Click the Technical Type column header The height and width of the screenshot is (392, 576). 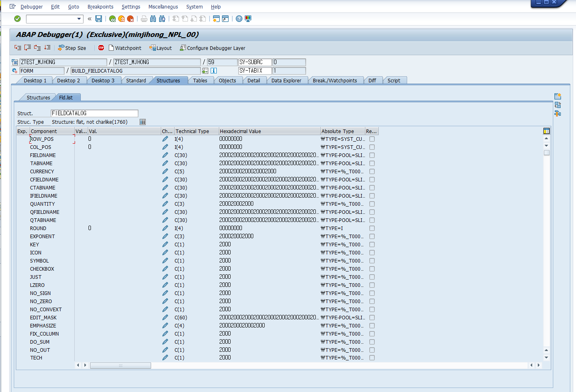click(196, 131)
